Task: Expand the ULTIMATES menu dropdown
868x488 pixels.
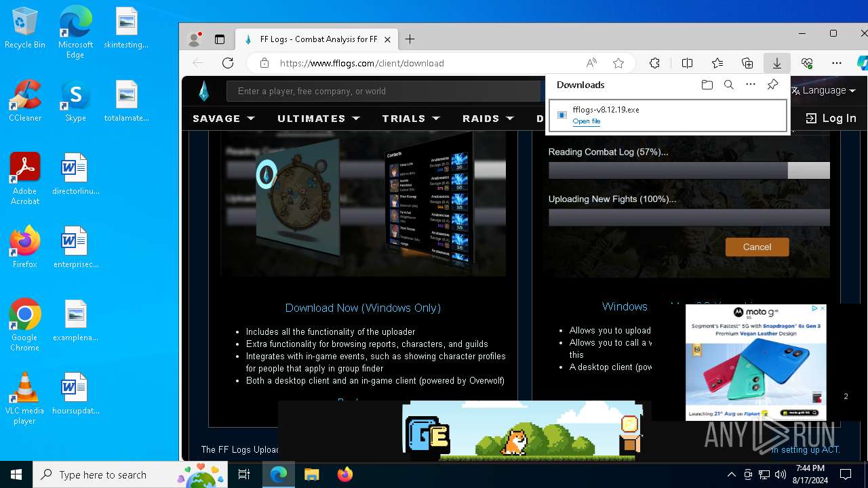Action: coord(319,118)
